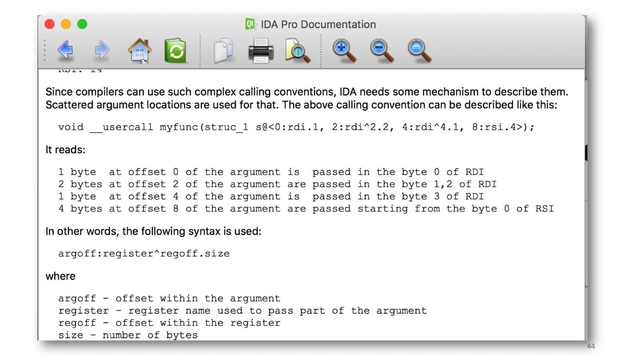The width and height of the screenshot is (644, 362).
Task: Open the documentation home page
Action: coord(140,51)
